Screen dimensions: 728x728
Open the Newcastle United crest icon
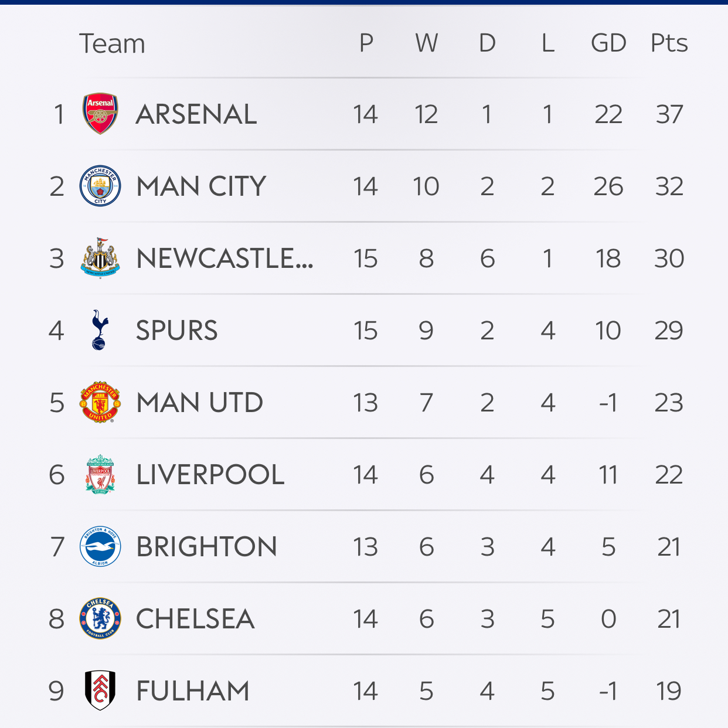pyautogui.click(x=100, y=258)
